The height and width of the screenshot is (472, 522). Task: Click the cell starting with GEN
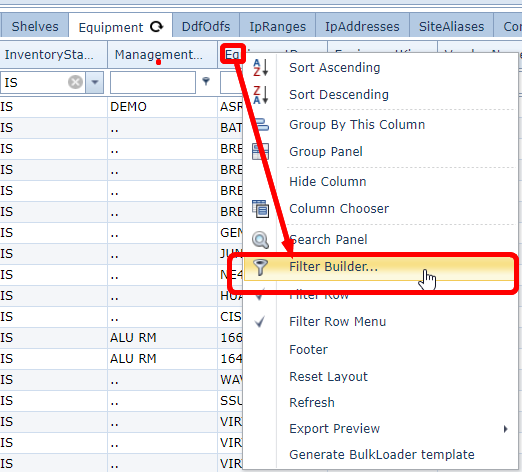click(230, 233)
